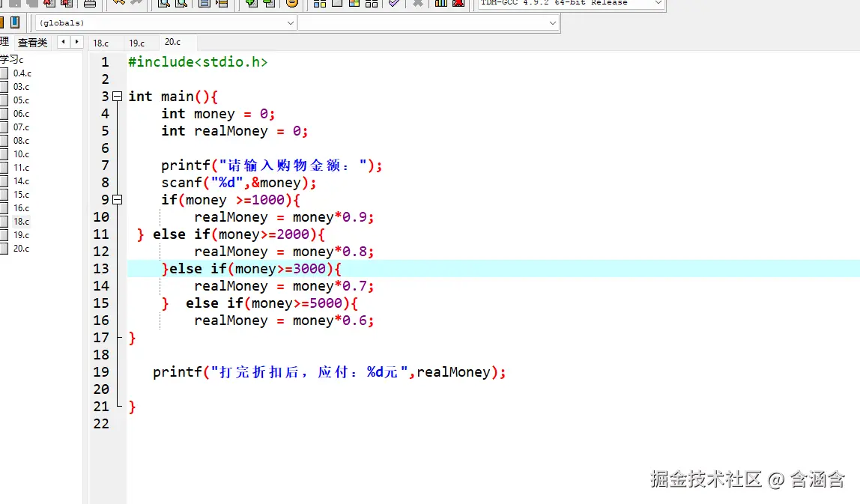860x504 pixels.
Task: Open 10.c in the project tree
Action: click(x=22, y=154)
